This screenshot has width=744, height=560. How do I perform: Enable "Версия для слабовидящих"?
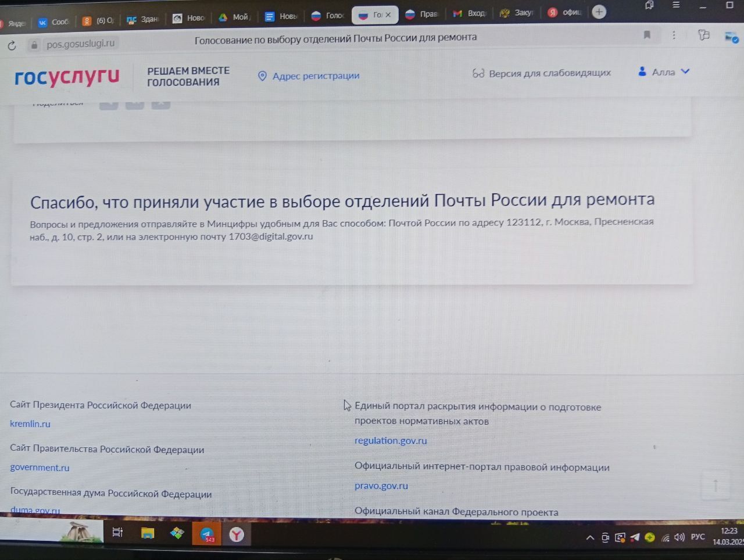click(x=549, y=73)
